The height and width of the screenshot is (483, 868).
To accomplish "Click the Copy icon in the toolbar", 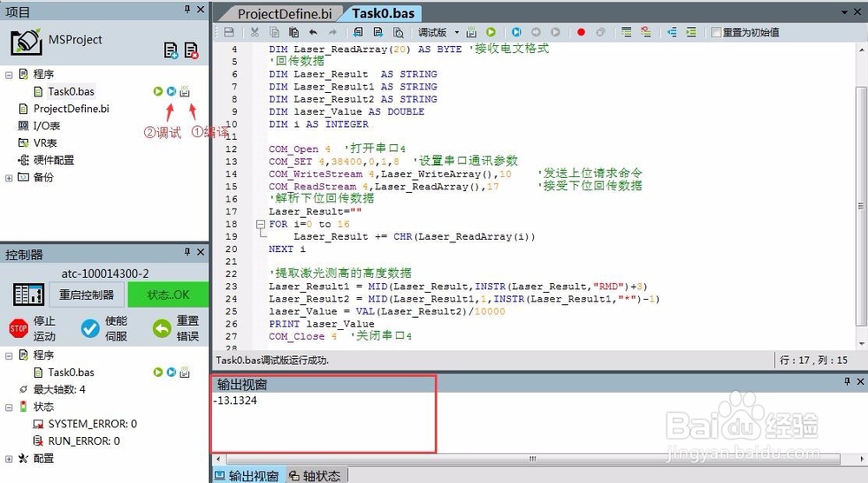I will click(x=274, y=32).
